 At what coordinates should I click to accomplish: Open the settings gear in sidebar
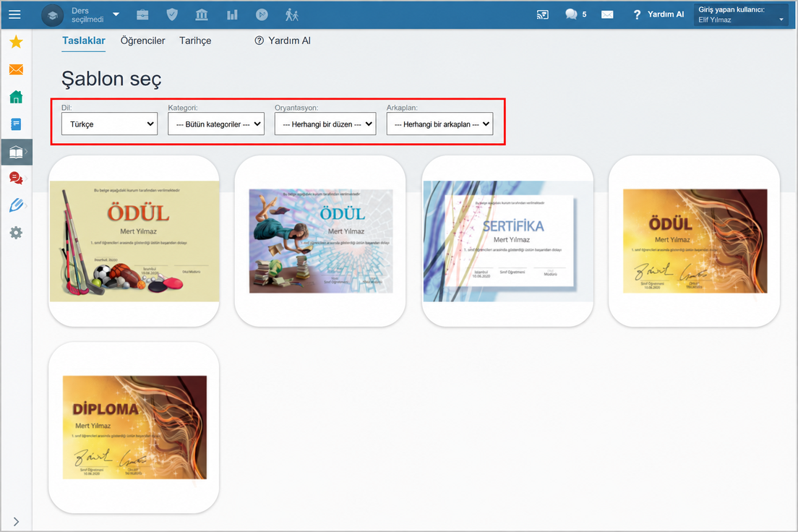(x=17, y=233)
